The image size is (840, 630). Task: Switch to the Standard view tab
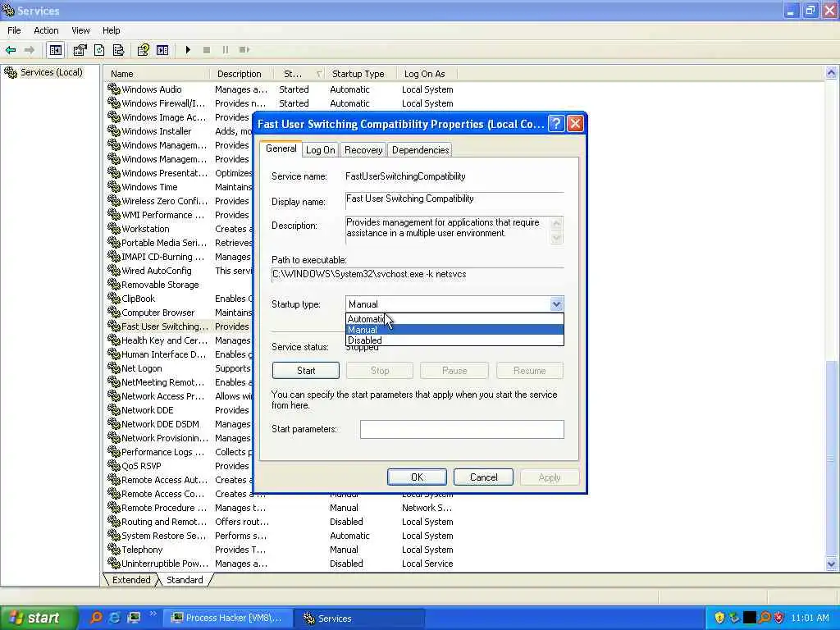[185, 580]
